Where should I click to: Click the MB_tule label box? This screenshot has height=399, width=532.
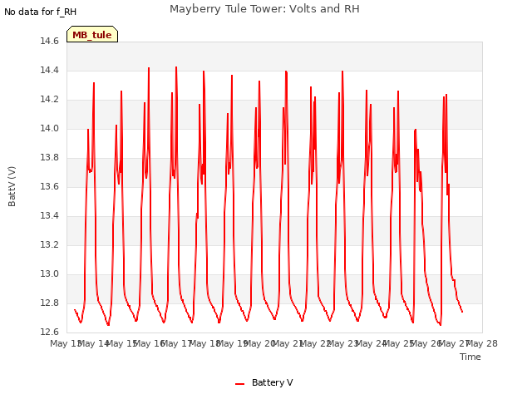point(92,34)
